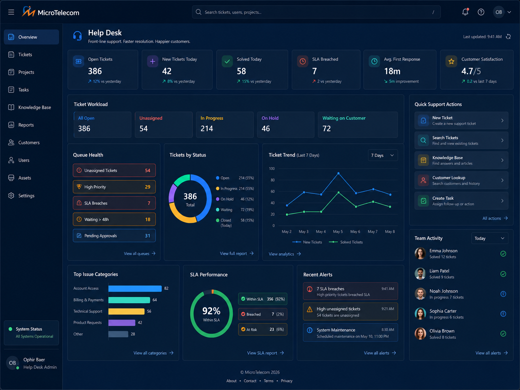The image size is (520, 390).
Task: Click Noah Johnson's in-progress status icon
Action: 503,294
